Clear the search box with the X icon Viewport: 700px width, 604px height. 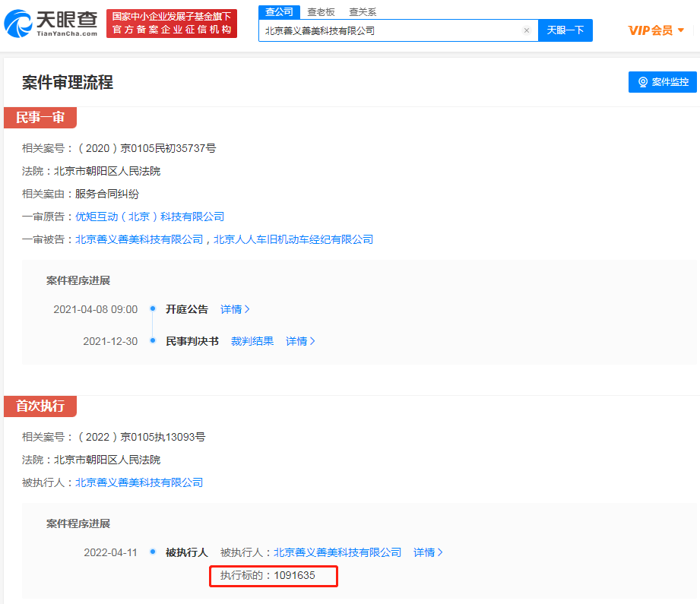click(x=526, y=31)
